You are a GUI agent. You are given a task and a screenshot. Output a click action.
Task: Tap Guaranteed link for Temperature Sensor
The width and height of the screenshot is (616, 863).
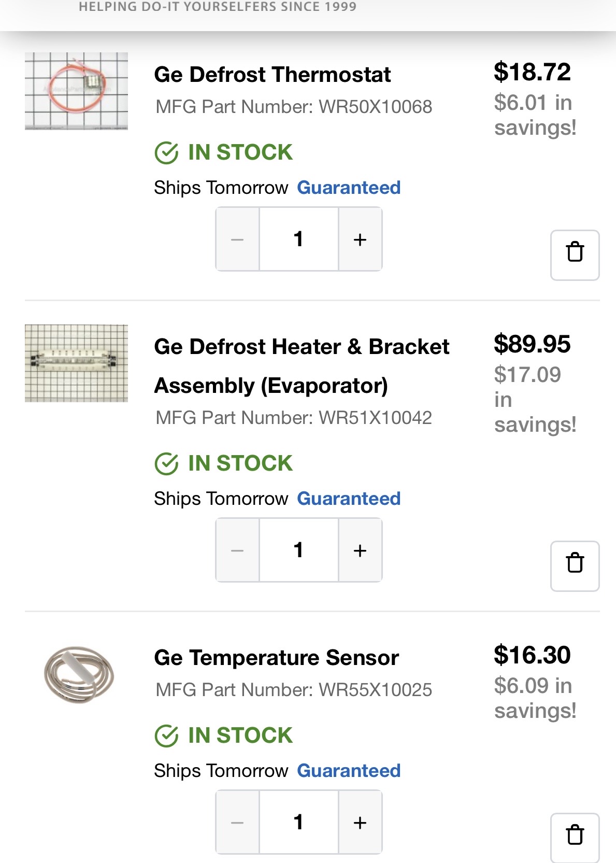[349, 771]
